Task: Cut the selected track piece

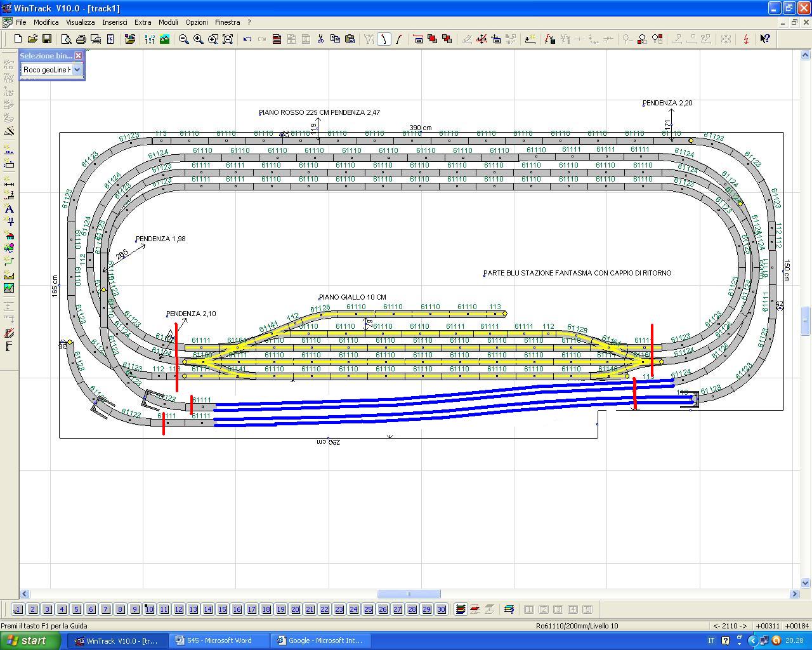Action: 321,39
